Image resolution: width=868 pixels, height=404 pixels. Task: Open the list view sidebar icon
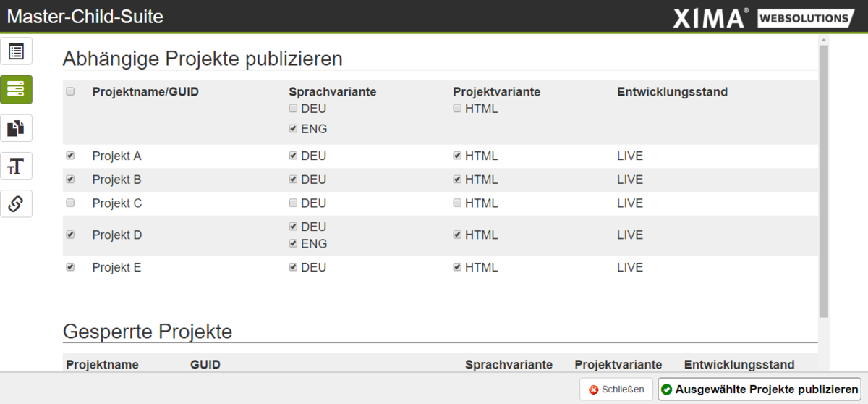tap(16, 51)
